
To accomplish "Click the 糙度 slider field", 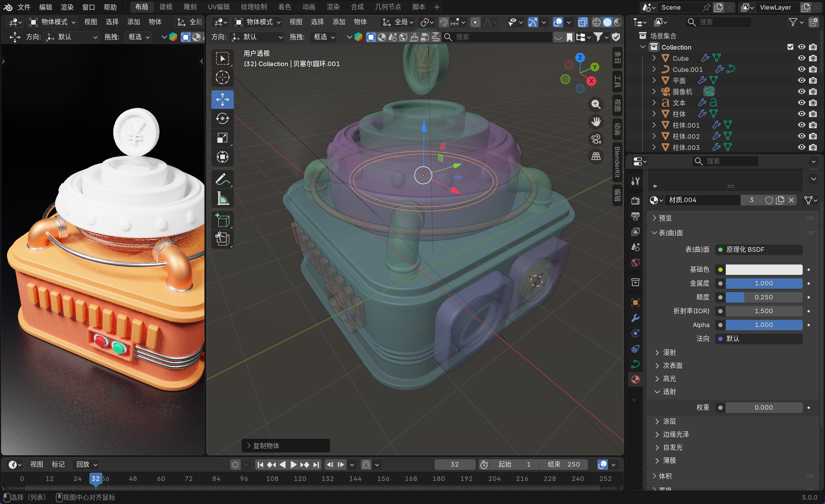I will [763, 297].
